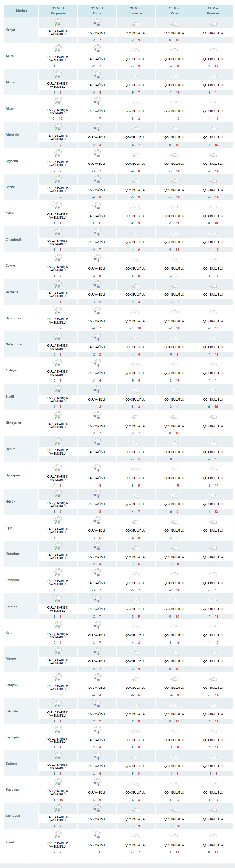The height and width of the screenshot is (868, 235).
Task: Click Konya's sleet icon for 21 Mart
Action: (x=58, y=23)
